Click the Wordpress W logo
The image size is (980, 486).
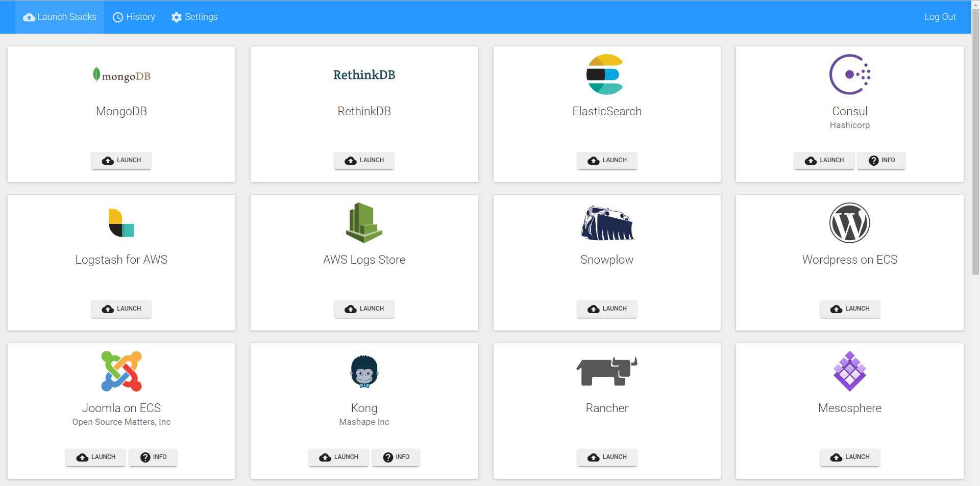(850, 223)
